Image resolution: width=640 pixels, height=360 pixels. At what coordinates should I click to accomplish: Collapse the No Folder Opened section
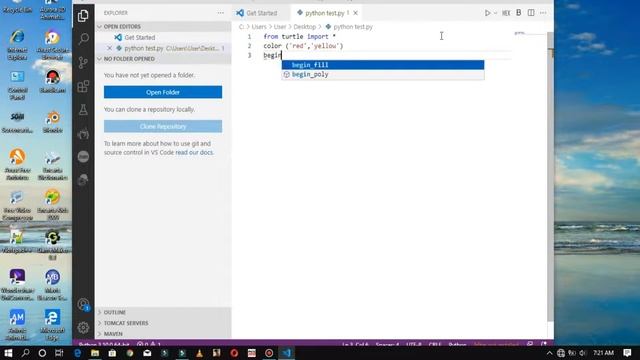pyautogui.click(x=163, y=59)
